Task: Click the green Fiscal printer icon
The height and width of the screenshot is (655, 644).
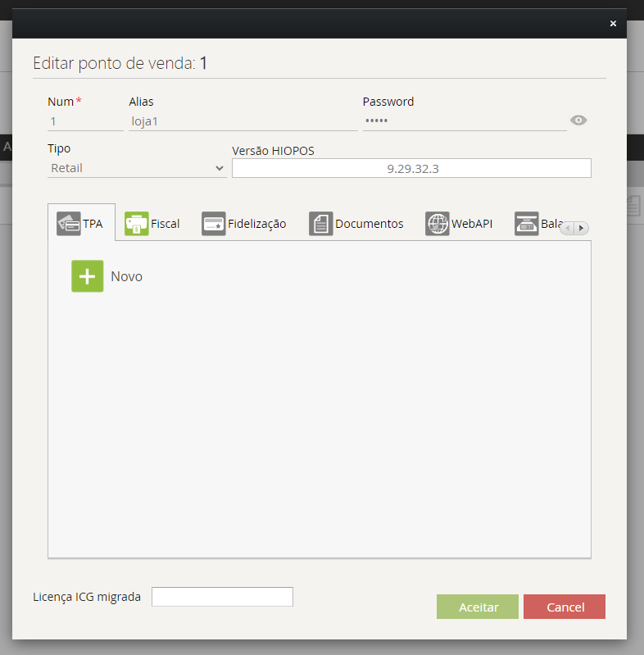Action: [137, 224]
